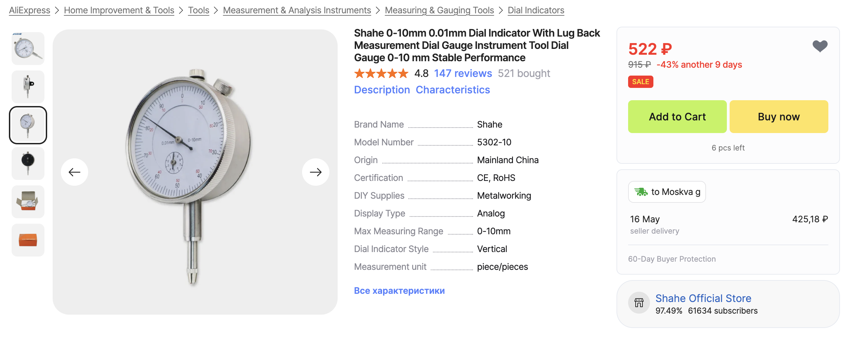Click the store icon beside Shahe Official Store
This screenshot has height=355, width=868.
pyautogui.click(x=639, y=303)
